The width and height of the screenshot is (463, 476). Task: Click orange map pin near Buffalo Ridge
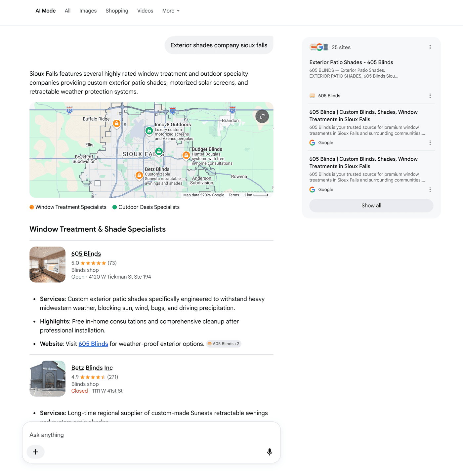pos(116,124)
